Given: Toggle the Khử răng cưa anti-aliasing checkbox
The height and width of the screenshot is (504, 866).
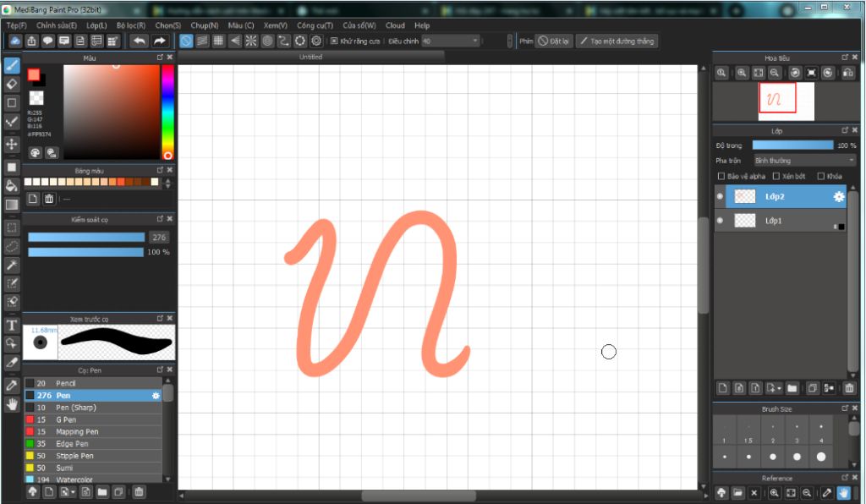Looking at the screenshot, I should [334, 41].
